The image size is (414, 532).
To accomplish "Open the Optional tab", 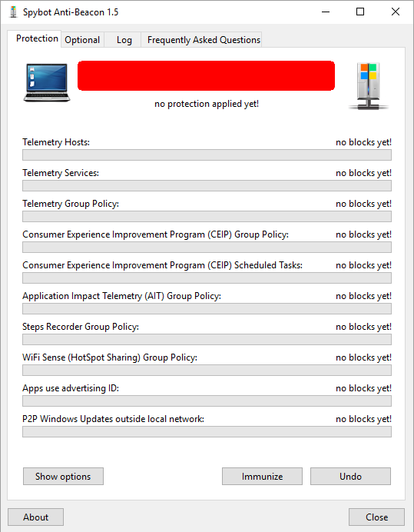I will [82, 40].
